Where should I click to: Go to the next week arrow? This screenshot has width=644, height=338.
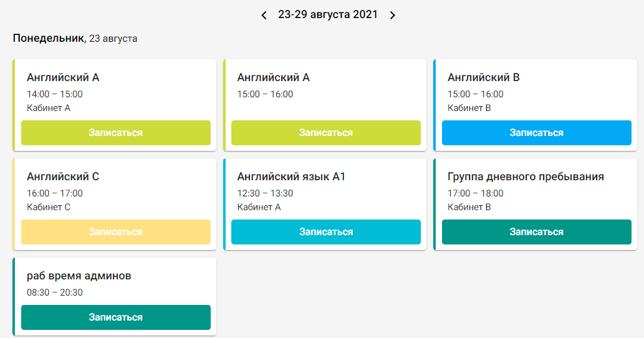392,15
